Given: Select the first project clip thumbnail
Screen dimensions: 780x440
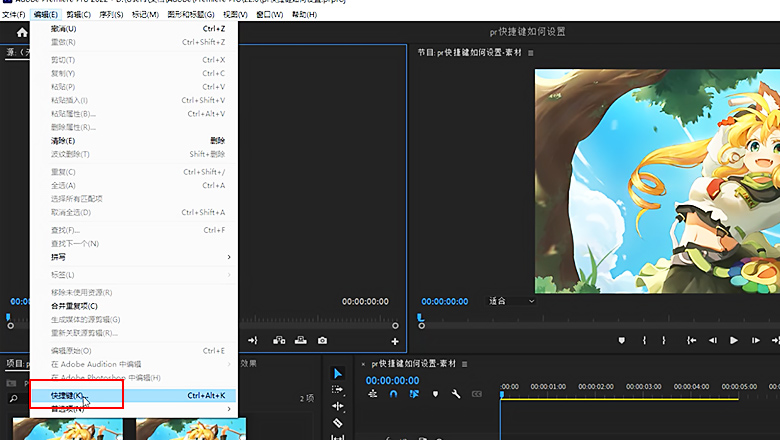Looking at the screenshot, I should [x=68, y=429].
